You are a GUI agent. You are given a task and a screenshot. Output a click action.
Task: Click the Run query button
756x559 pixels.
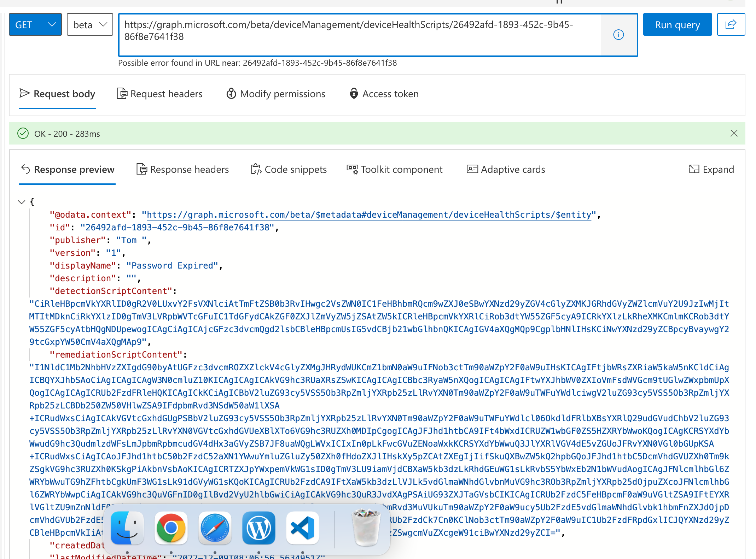point(677,24)
